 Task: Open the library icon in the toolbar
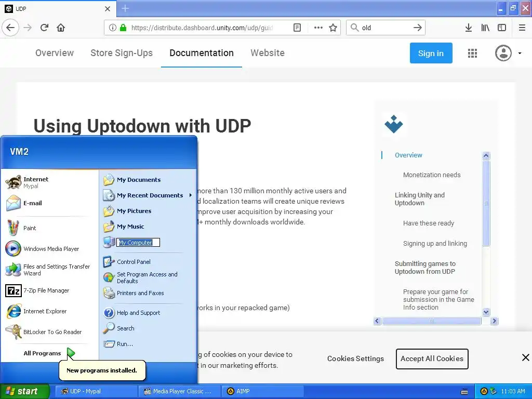[x=485, y=28]
